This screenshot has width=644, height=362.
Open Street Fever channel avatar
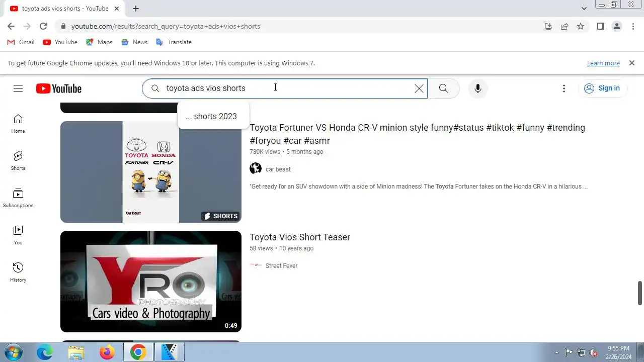pos(256,265)
